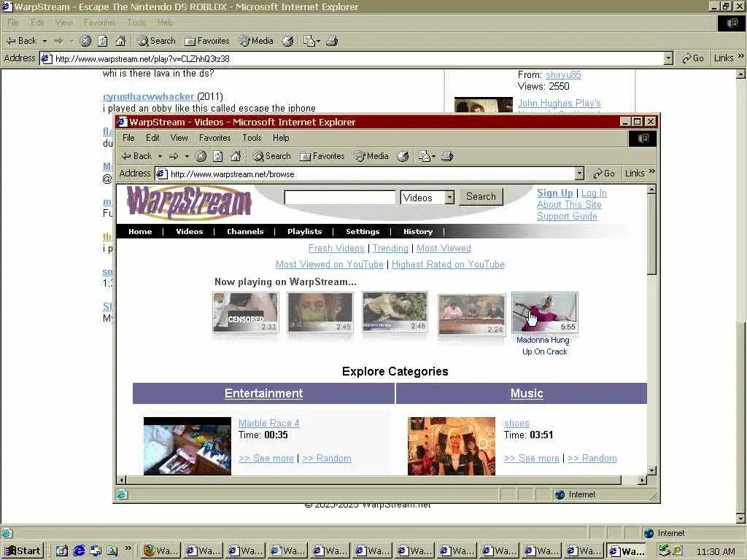Viewport: 747px width, 560px height.
Task: Click Mail icon in front Videos window toolbar
Action: 424,156
